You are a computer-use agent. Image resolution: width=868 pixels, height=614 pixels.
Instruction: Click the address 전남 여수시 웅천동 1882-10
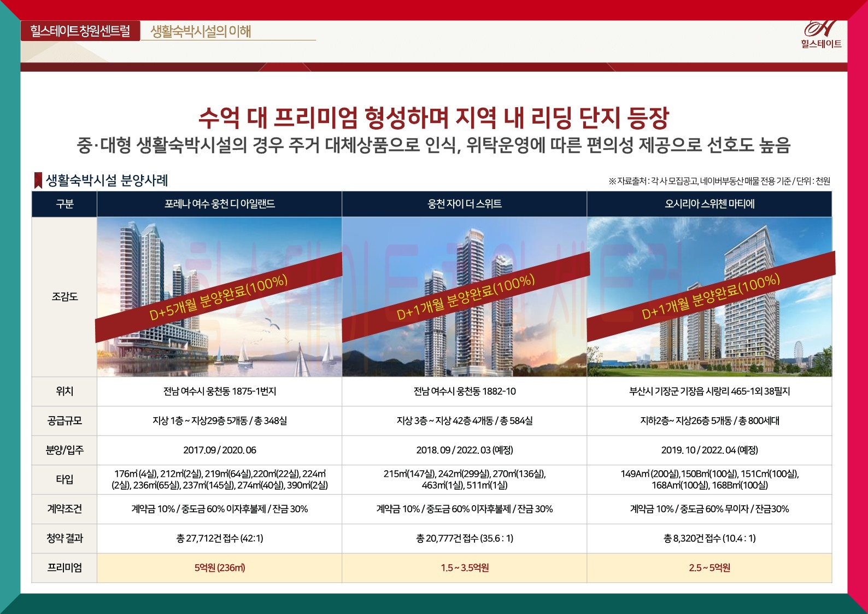[465, 391]
